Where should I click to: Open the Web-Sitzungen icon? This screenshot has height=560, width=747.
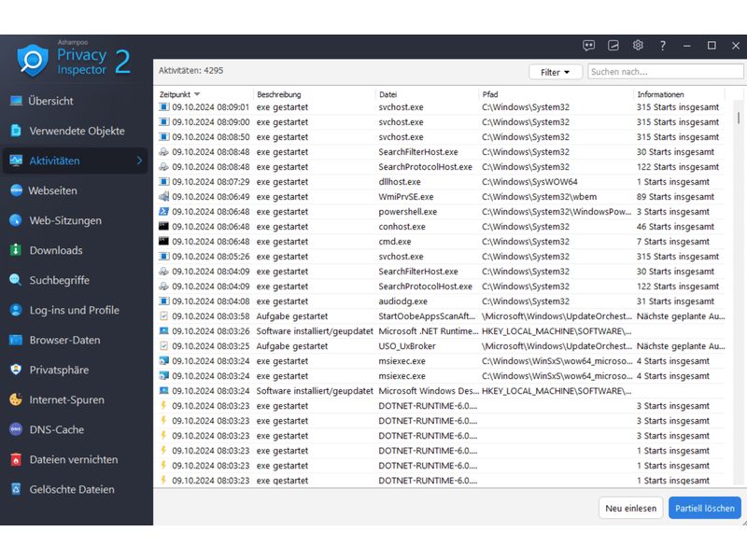(x=16, y=220)
